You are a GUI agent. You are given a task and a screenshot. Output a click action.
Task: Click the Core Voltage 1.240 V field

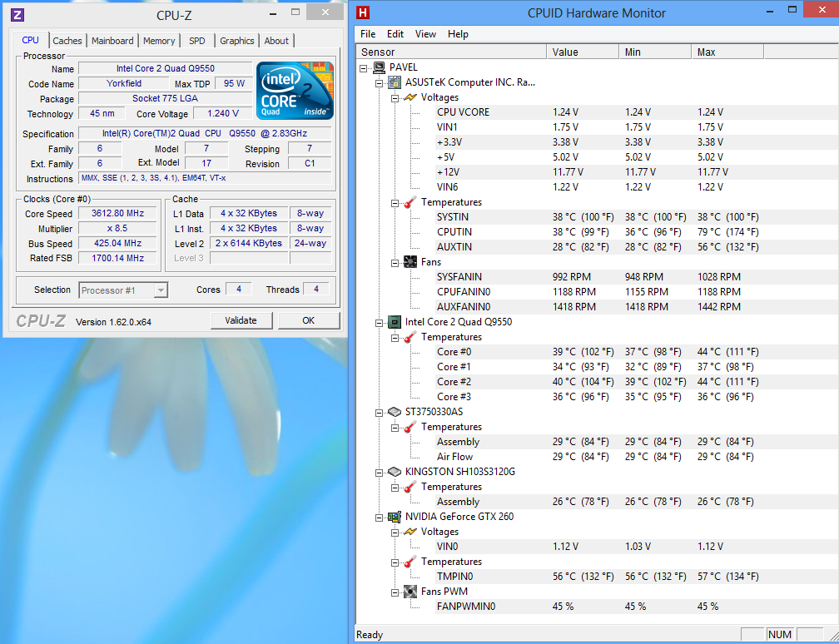tap(222, 113)
